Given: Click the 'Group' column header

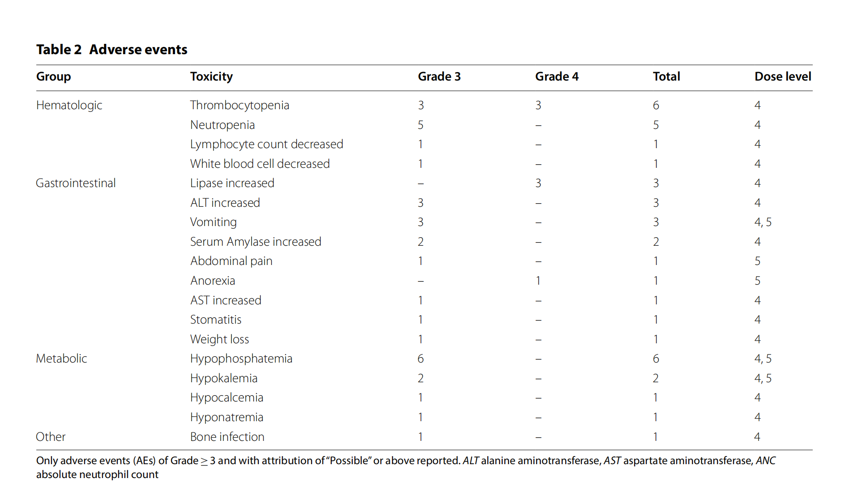Looking at the screenshot, I should click(x=53, y=77).
